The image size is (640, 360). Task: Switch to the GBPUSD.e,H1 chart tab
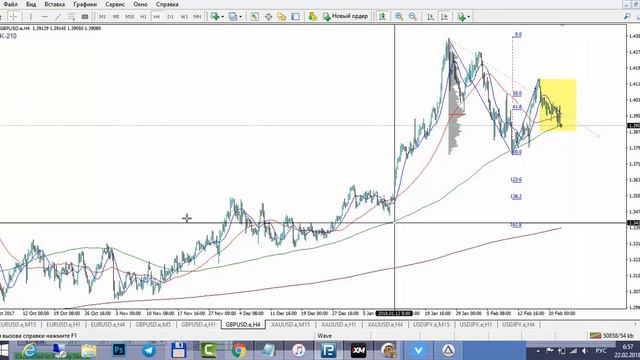pos(198,324)
